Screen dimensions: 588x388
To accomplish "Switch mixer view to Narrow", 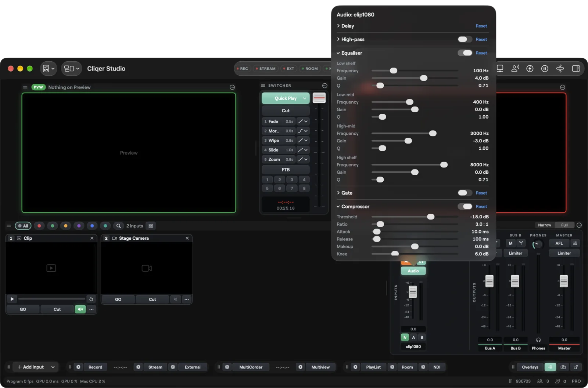I will click(544, 225).
